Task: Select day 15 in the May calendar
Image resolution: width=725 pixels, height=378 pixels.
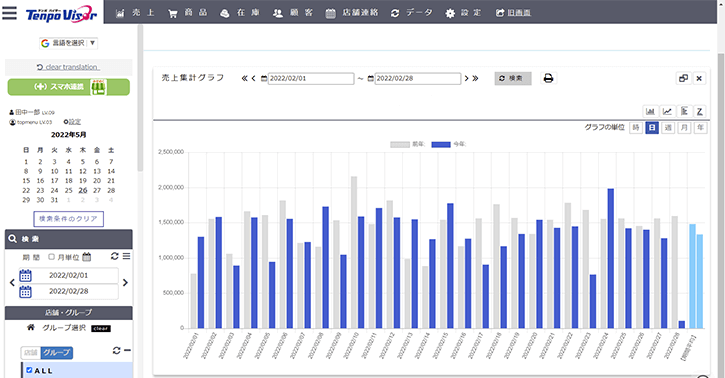Action: (26, 181)
